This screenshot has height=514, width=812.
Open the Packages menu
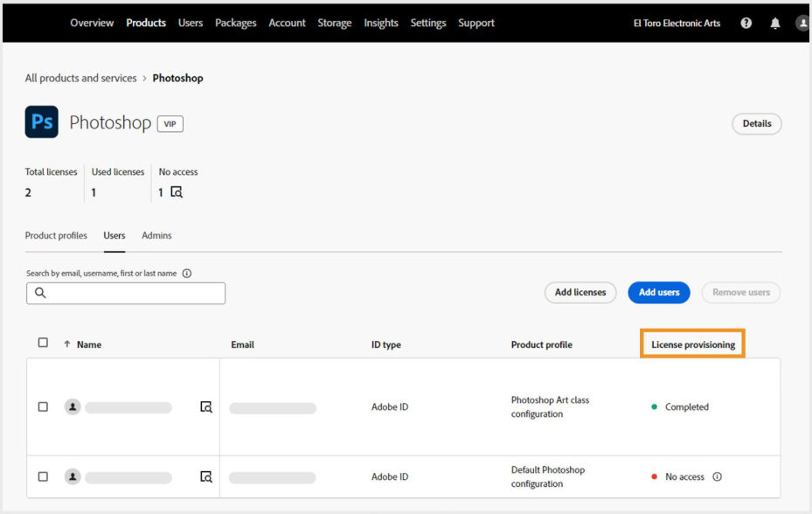tap(236, 23)
